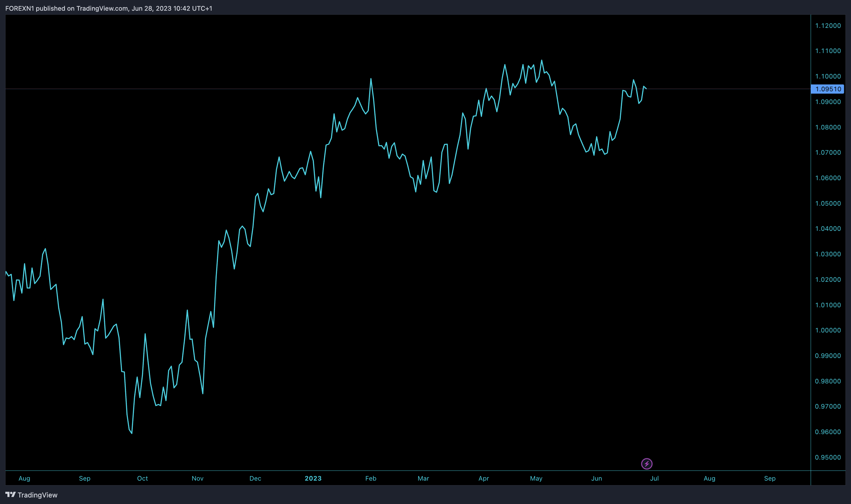
Task: Click the Oct label on time axis
Action: click(142, 478)
